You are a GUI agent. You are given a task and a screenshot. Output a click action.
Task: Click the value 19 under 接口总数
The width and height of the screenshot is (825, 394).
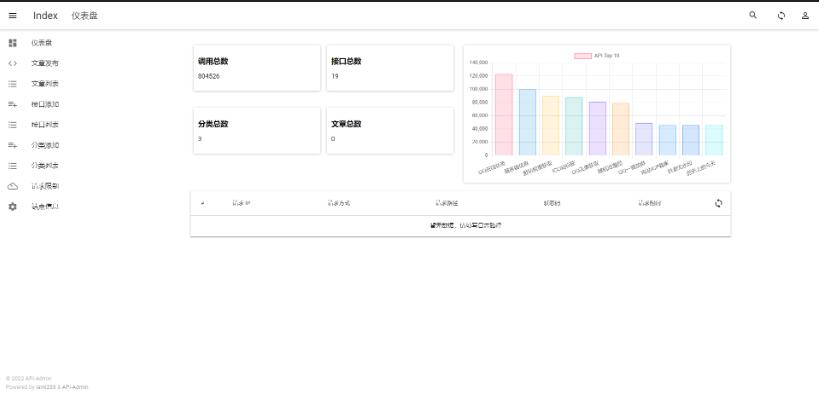[335, 76]
